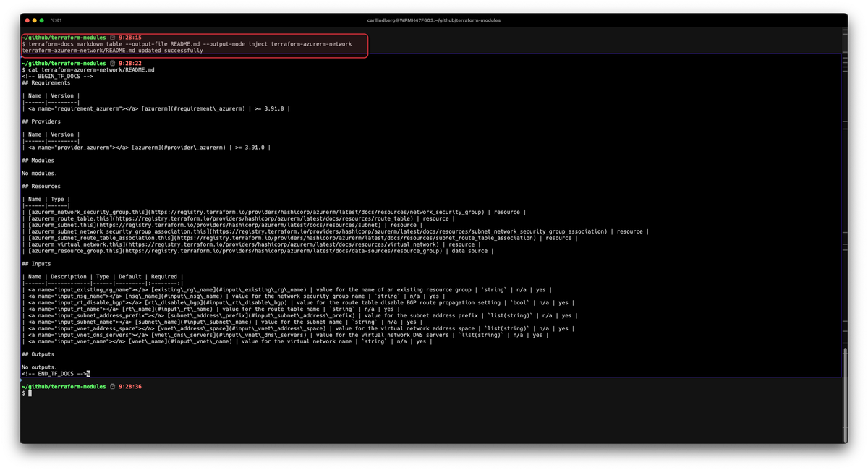868x470 pixels.
Task: Click the carllindberg session title in titlebar
Action: coord(434,20)
